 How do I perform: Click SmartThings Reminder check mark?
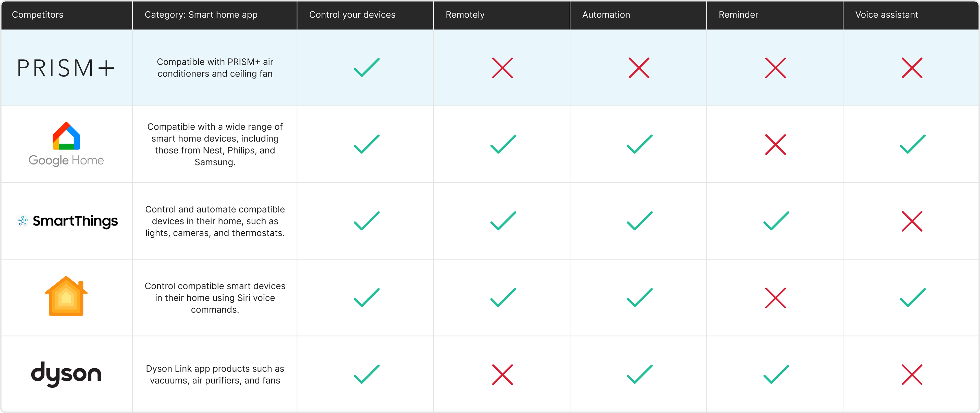click(x=776, y=221)
